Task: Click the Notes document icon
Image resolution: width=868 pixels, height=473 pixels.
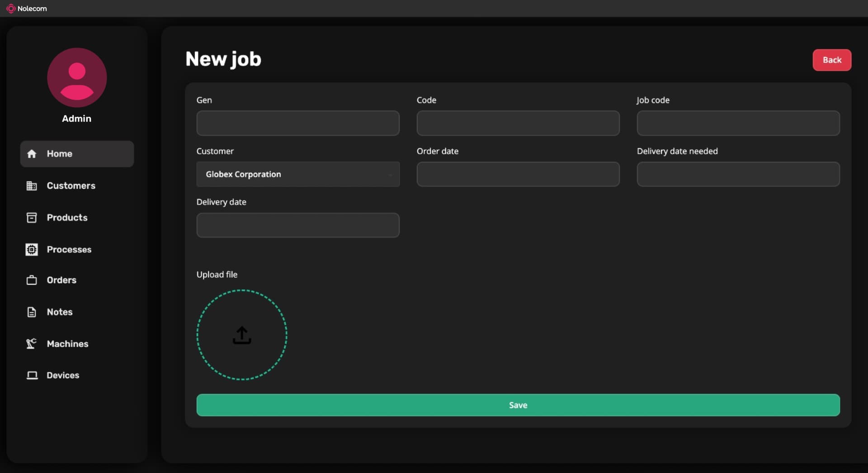Action: 32,312
